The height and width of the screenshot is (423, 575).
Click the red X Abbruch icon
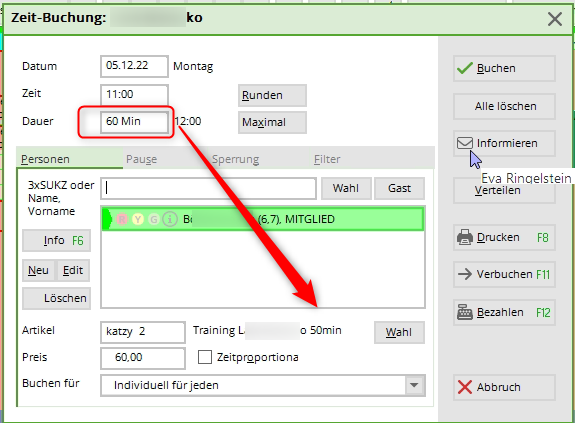(x=465, y=387)
